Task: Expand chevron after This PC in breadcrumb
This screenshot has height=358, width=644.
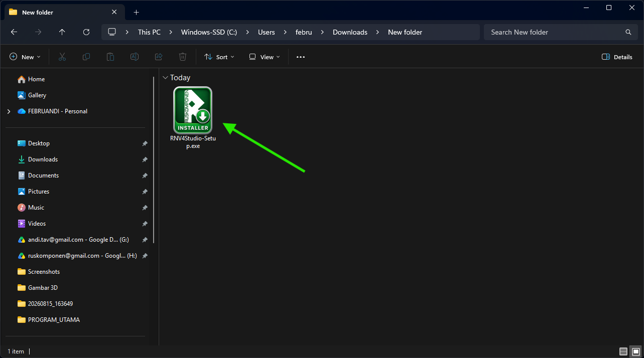Action: (x=171, y=32)
